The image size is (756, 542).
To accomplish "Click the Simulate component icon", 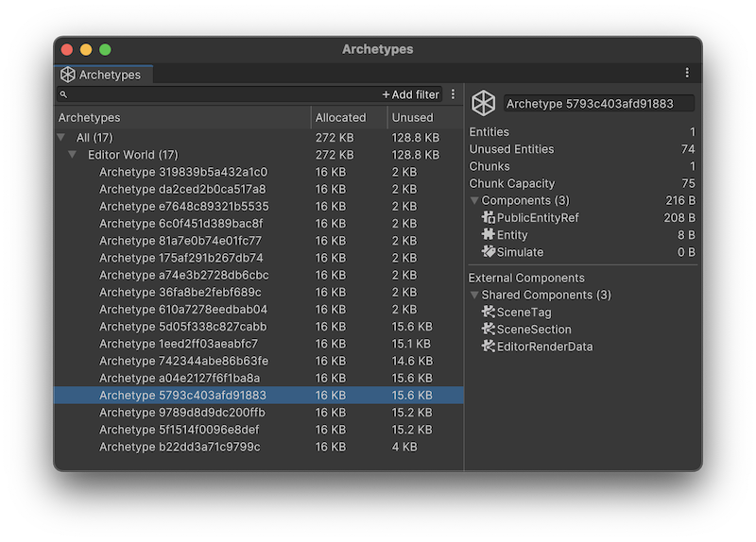I will (x=489, y=252).
